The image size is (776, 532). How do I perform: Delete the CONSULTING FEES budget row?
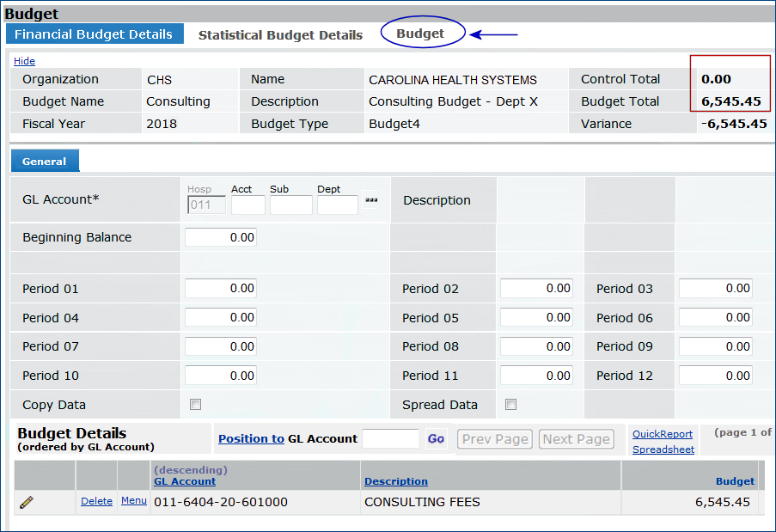(x=96, y=501)
